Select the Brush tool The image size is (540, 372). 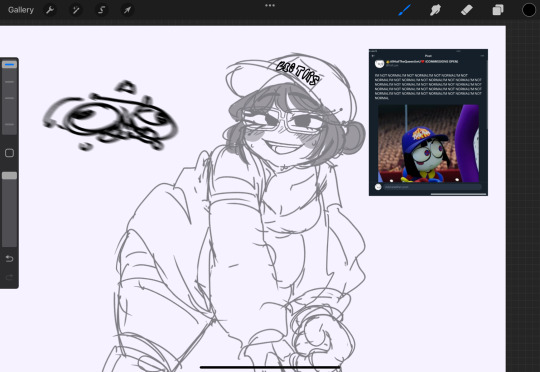point(405,10)
